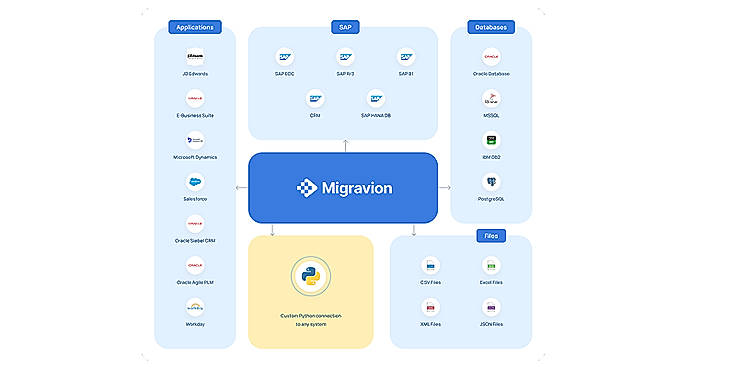Click the 'Salesforce' label
The width and height of the screenshot is (736, 368).
pyautogui.click(x=195, y=199)
